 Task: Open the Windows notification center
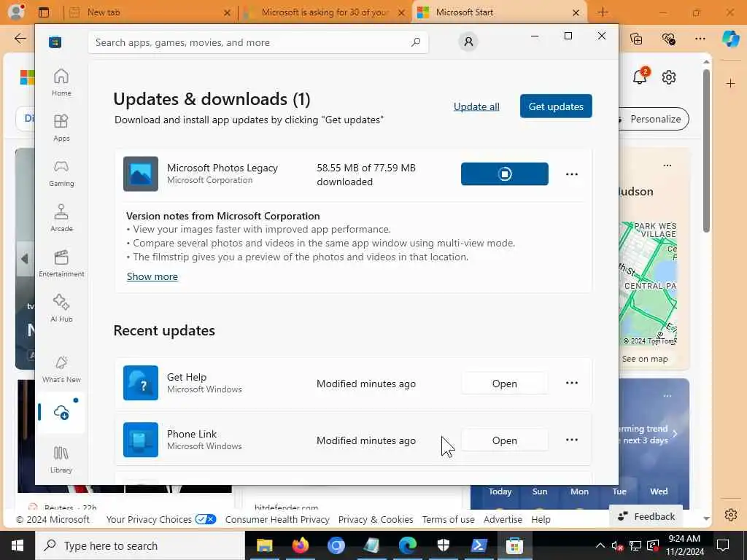pyautogui.click(x=723, y=545)
